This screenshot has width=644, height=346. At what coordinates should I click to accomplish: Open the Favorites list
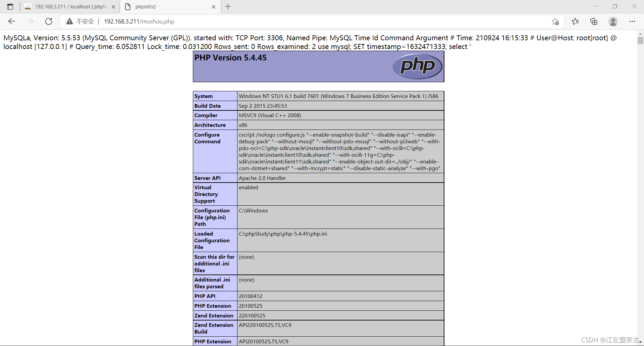pos(575,21)
